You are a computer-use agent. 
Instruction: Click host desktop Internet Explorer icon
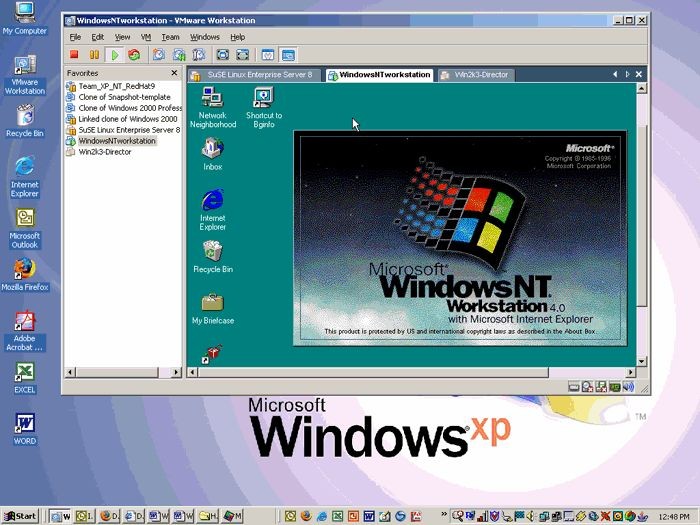[25, 177]
